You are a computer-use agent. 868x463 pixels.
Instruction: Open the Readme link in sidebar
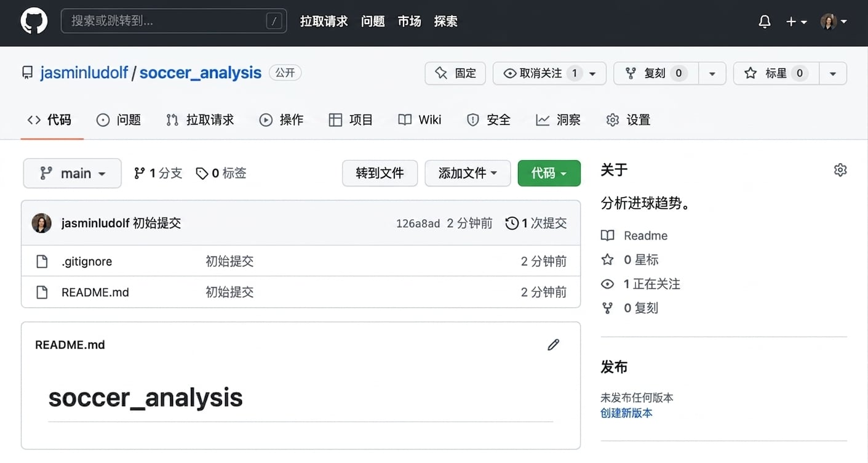[634, 236]
